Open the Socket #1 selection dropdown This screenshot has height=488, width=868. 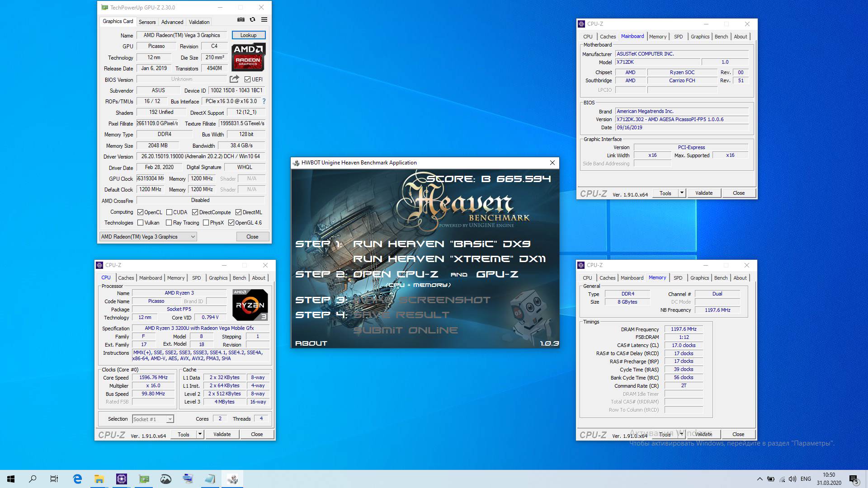point(153,419)
